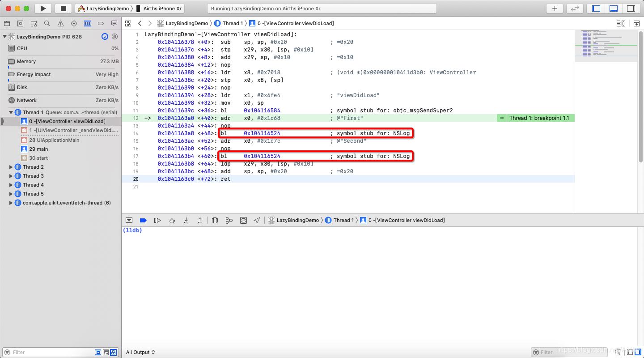Viewport: 644px width, 358px height.
Task: Show the Breakpoint navigator tab
Action: pyautogui.click(x=101, y=23)
